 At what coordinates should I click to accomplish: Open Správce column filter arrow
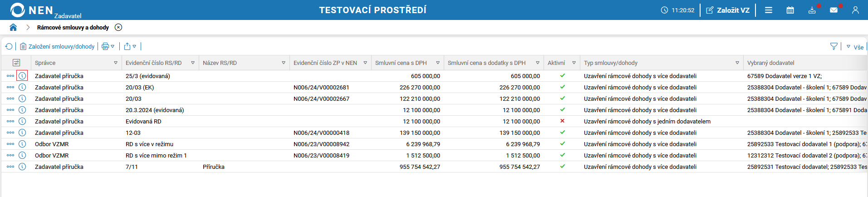116,63
